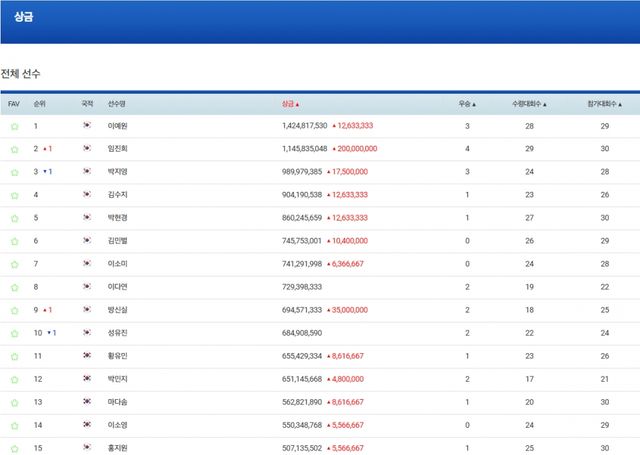Star the rank 15 player 홍지원
This screenshot has height=455, width=640.
tap(14, 448)
